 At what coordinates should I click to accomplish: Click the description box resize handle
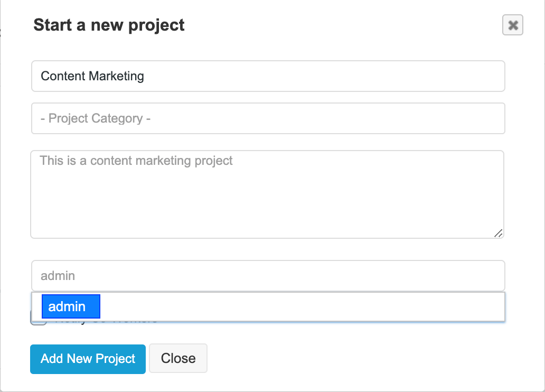coord(498,233)
